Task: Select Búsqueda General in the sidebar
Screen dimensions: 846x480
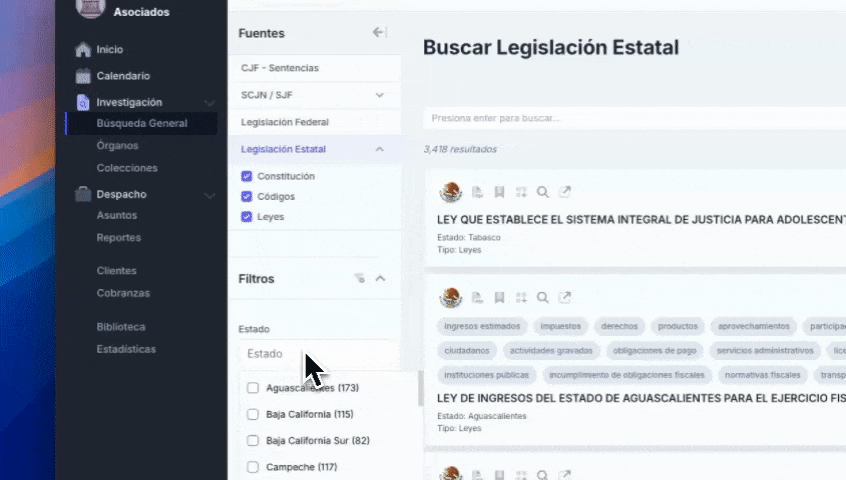Action: point(142,123)
